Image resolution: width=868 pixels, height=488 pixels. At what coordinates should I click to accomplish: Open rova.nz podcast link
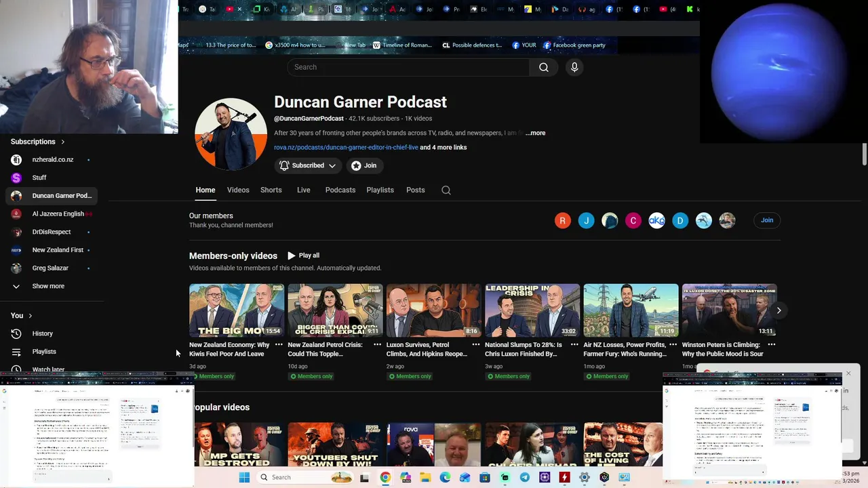coord(346,148)
